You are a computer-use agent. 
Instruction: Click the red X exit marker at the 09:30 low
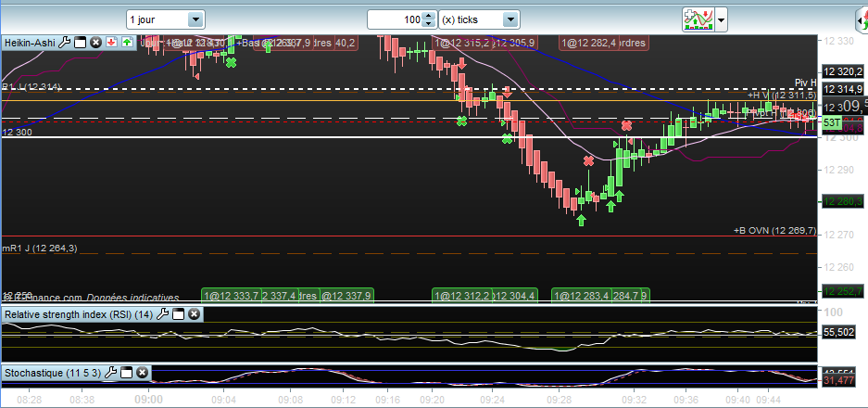coord(588,161)
